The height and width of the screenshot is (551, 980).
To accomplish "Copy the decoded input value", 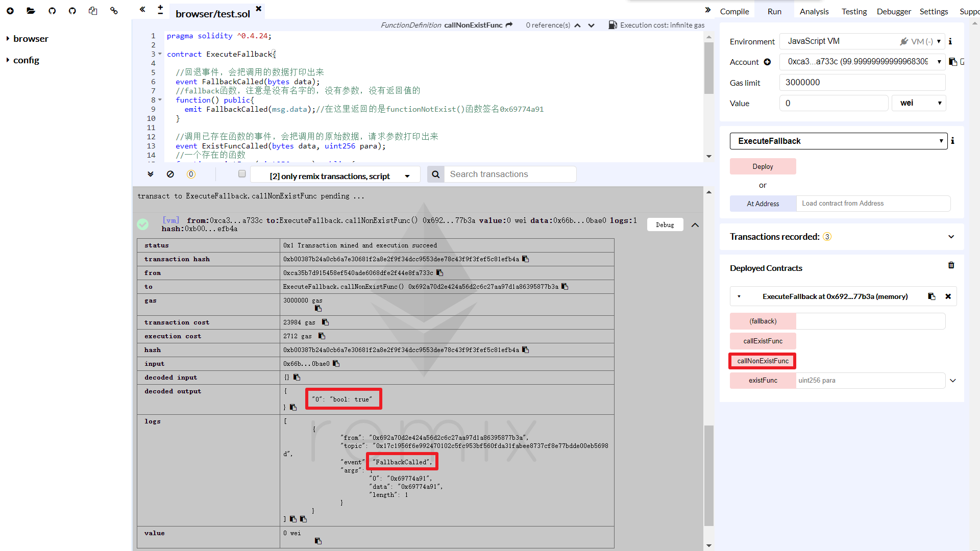I will tap(297, 378).
